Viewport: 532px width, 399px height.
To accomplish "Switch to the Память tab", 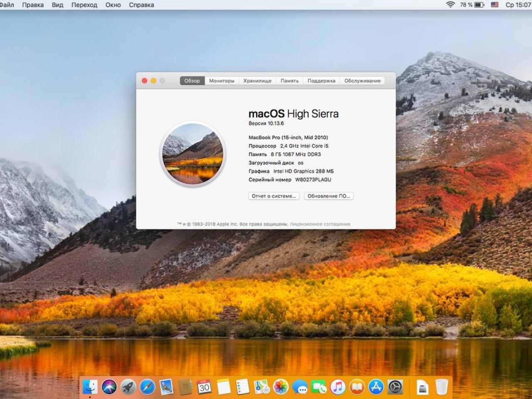I will 289,81.
